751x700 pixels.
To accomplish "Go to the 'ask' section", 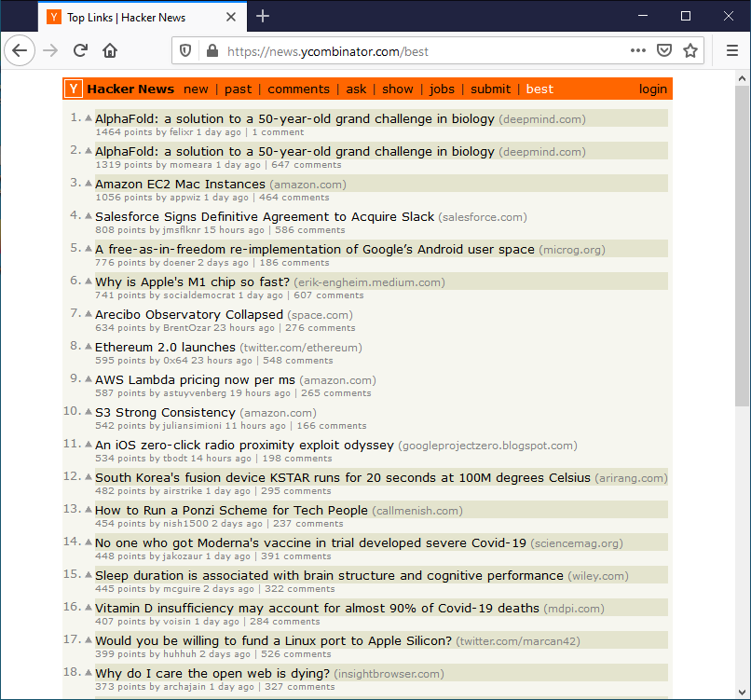I will coord(356,89).
